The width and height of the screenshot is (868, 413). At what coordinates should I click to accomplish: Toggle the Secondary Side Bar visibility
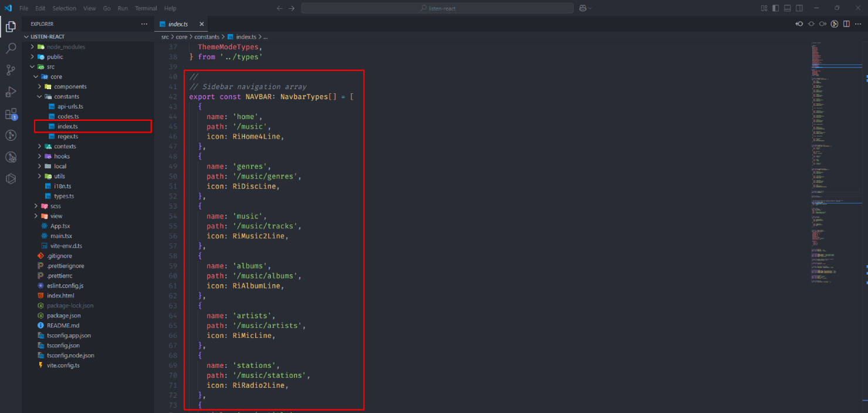pyautogui.click(x=799, y=8)
